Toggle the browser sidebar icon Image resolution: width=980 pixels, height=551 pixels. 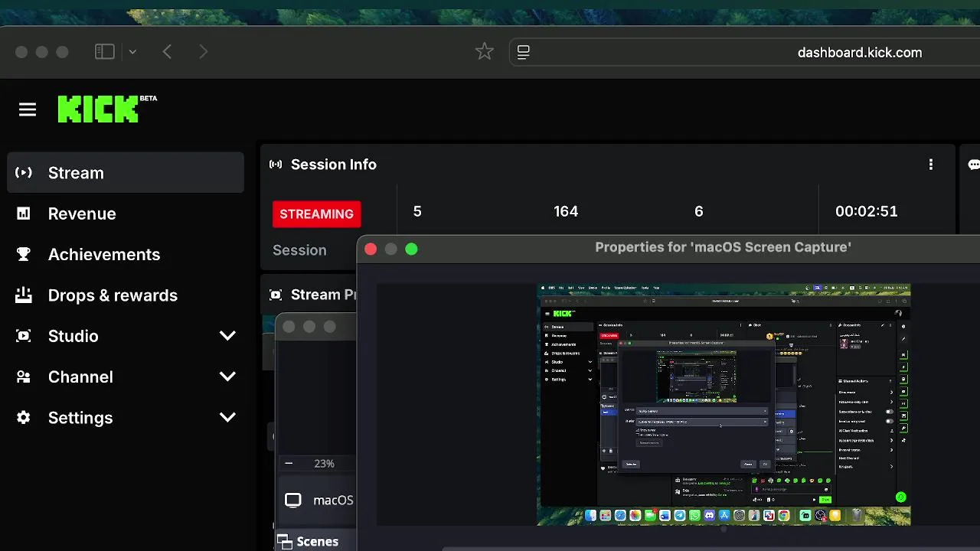click(105, 51)
